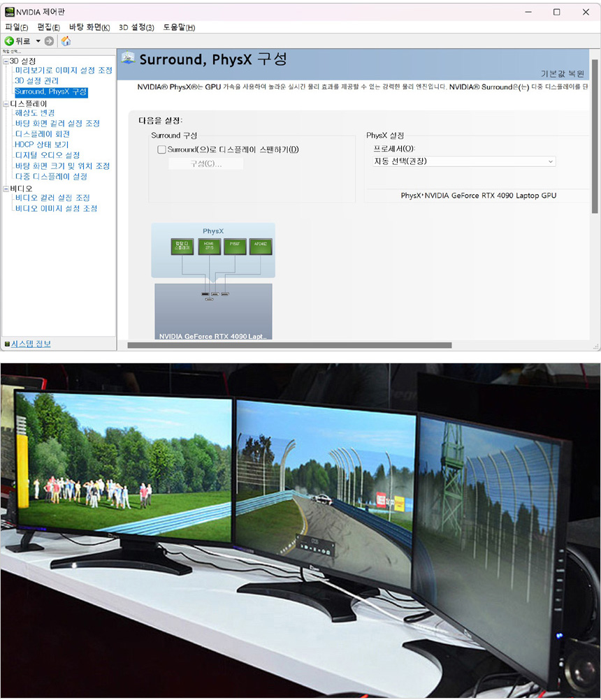Select the HDMI 2715 display in the PhysX diagram
The image size is (601, 700).
coord(209,246)
